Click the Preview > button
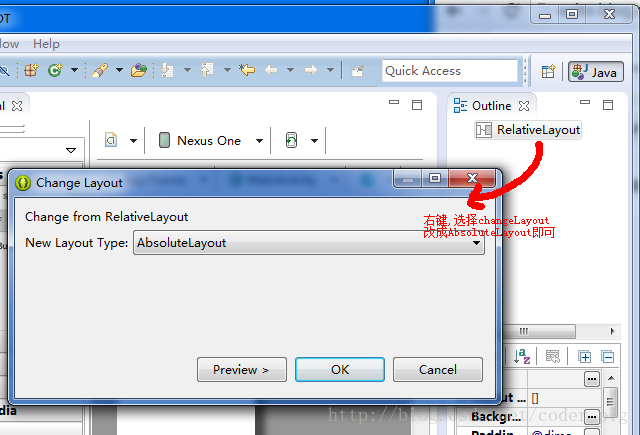This screenshot has height=435, width=640. (242, 370)
